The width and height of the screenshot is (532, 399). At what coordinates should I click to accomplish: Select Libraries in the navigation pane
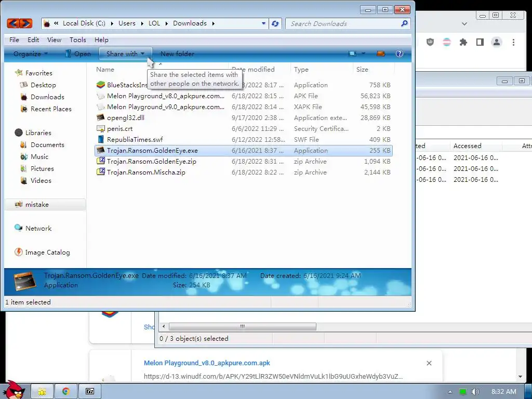click(38, 132)
